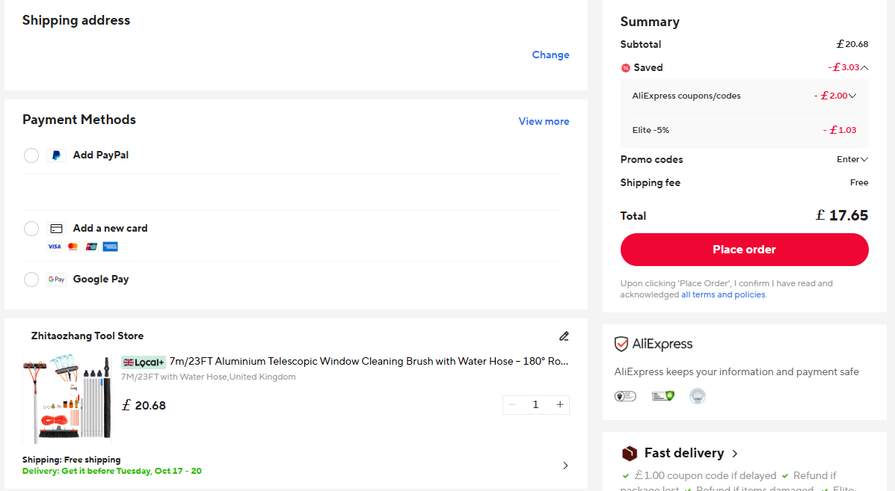The image size is (895, 491).
Task: Edit the Zhitaozhang Tool Store order with pencil icon
Action: point(564,336)
